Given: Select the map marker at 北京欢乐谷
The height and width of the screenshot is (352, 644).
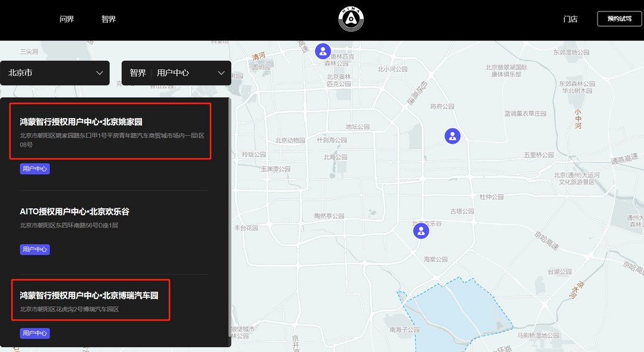Looking at the screenshot, I should pos(421,231).
